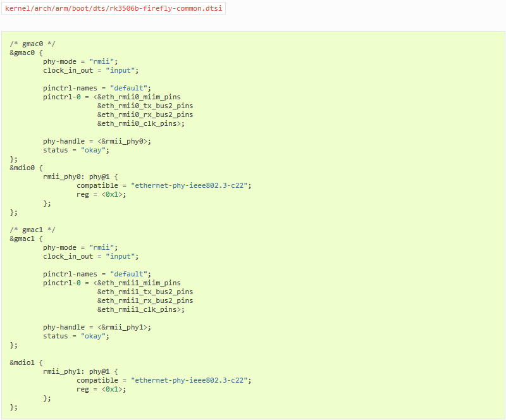
Task: Click the phy-handle = <&rmii_phy0> line
Action: 97,142
